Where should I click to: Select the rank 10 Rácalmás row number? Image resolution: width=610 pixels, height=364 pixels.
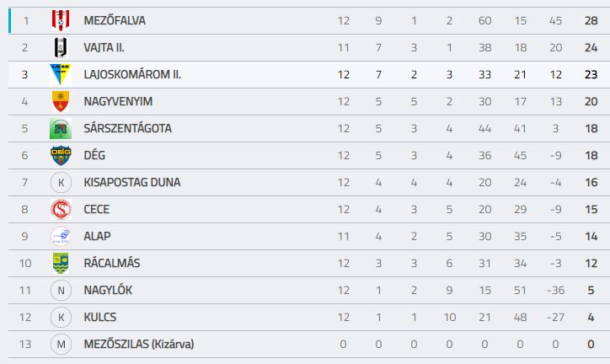point(25,263)
